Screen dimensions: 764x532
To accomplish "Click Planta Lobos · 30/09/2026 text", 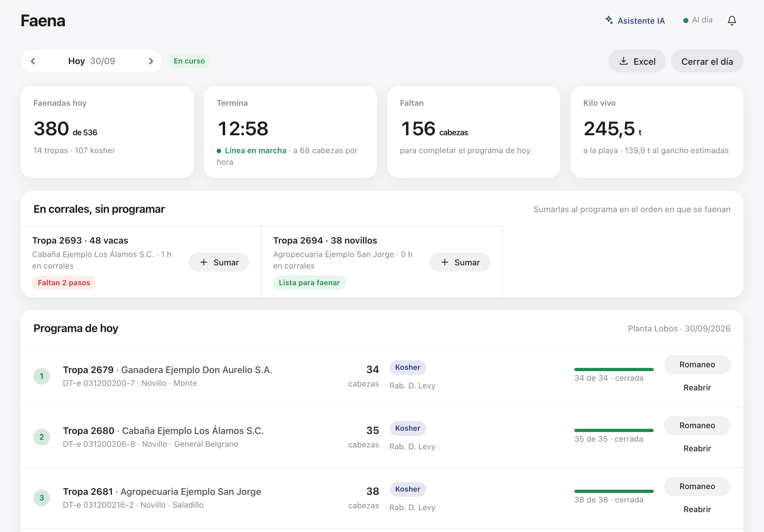I will pyautogui.click(x=679, y=329).
